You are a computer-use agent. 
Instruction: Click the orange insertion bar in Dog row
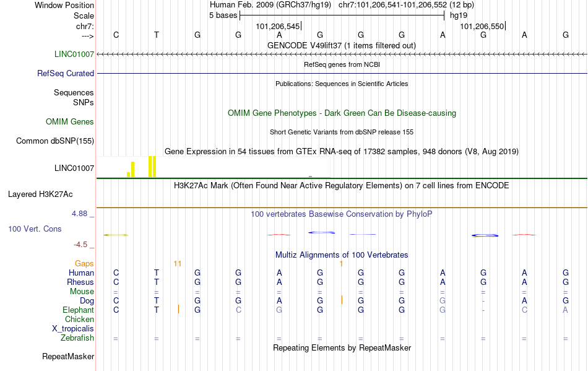tap(342, 300)
